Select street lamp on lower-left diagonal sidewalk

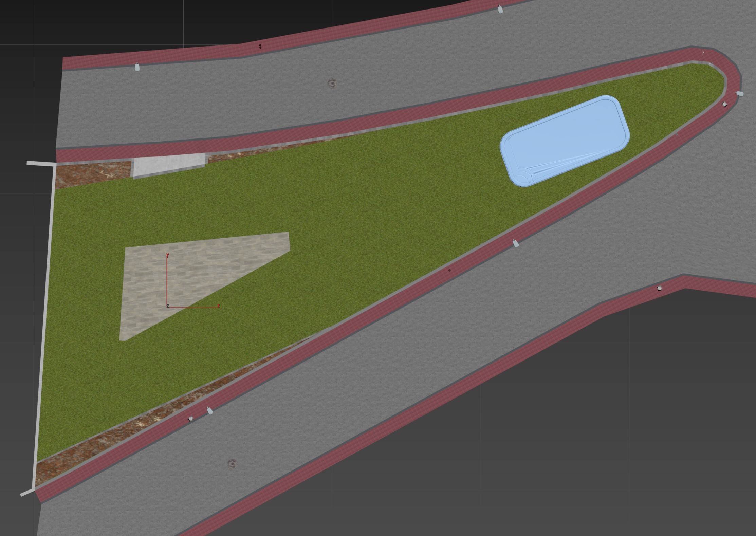(210, 411)
